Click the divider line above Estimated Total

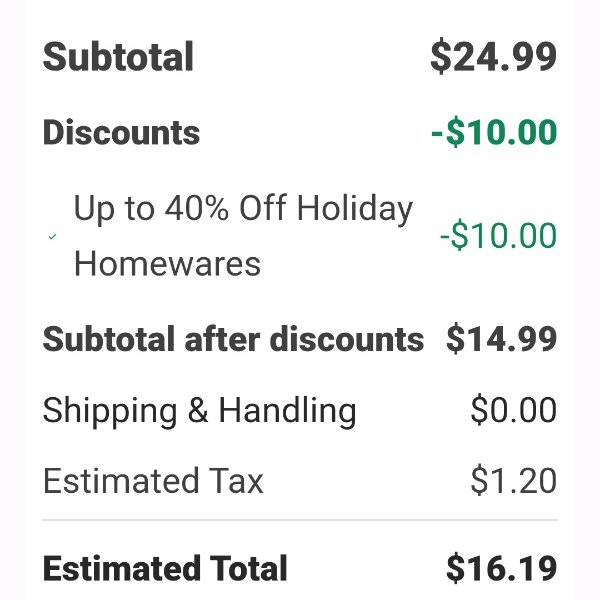point(300,520)
